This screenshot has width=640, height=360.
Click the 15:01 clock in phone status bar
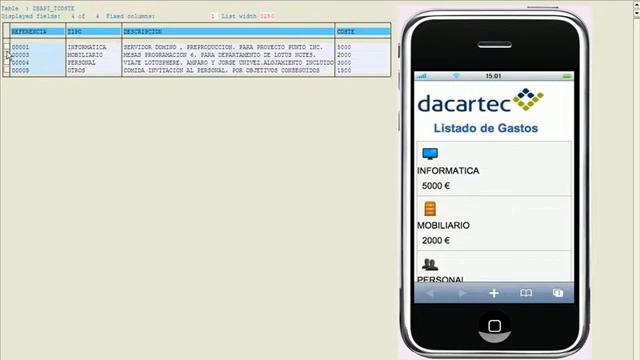(x=493, y=76)
